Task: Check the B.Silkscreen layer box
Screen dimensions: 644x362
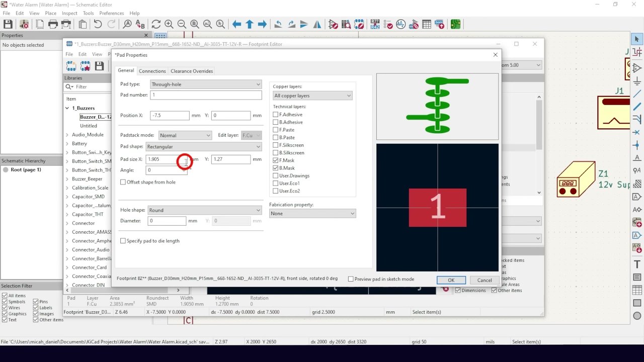Action: coord(276,153)
